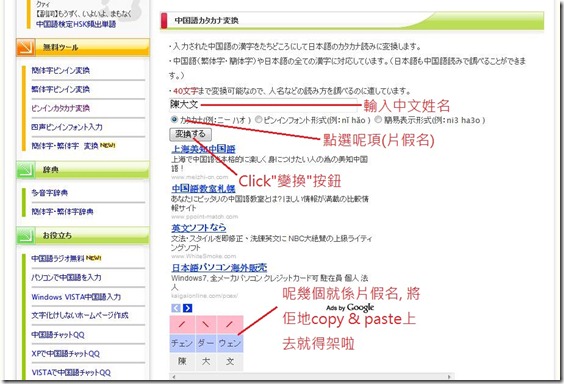Click the previous ads arrow icon
Viewport: 564px width, 384px height.
pyautogui.click(x=176, y=308)
